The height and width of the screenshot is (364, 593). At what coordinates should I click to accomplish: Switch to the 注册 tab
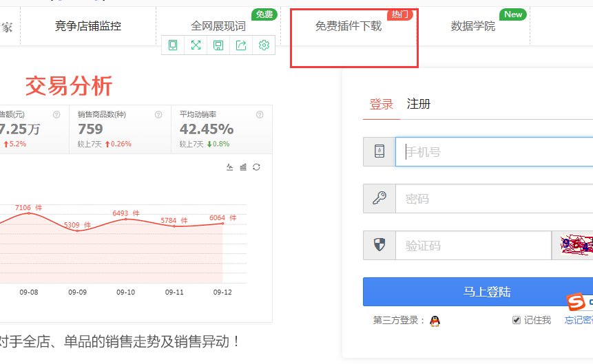coord(419,104)
